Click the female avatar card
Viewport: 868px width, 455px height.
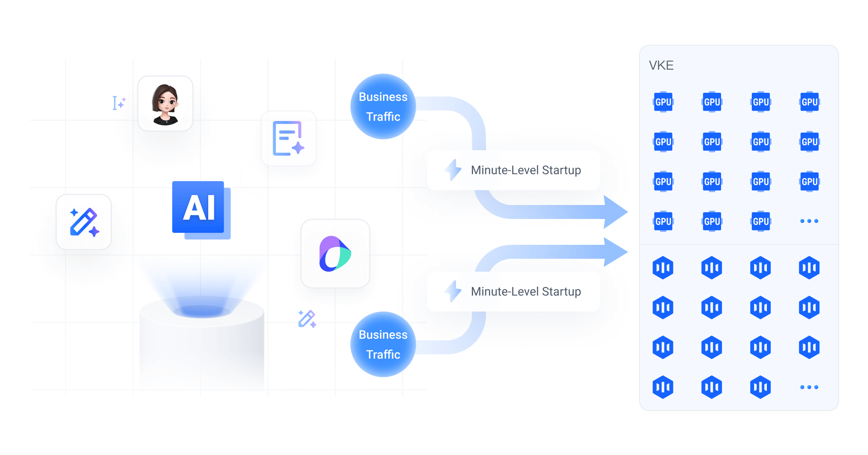[165, 103]
